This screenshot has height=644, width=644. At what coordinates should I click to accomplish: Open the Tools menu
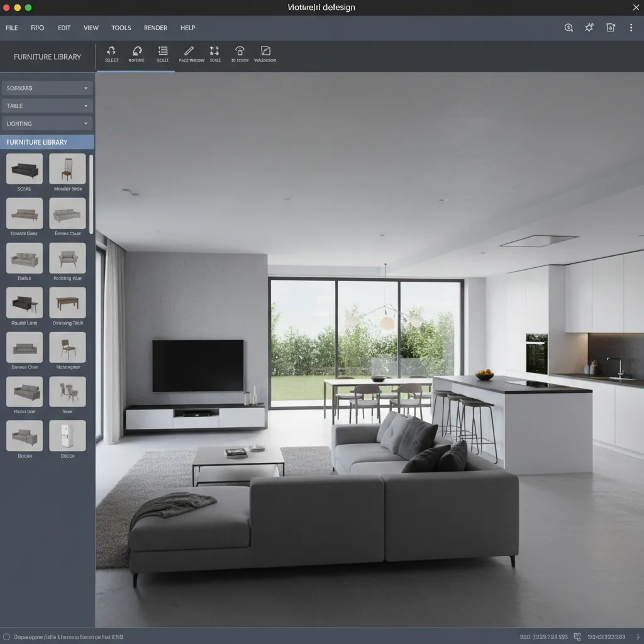pyautogui.click(x=121, y=28)
